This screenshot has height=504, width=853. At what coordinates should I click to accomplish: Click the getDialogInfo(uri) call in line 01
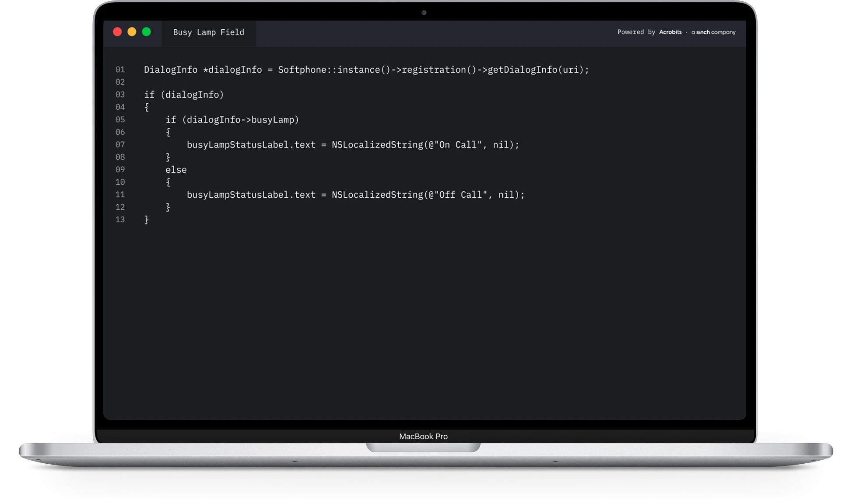[x=535, y=70]
